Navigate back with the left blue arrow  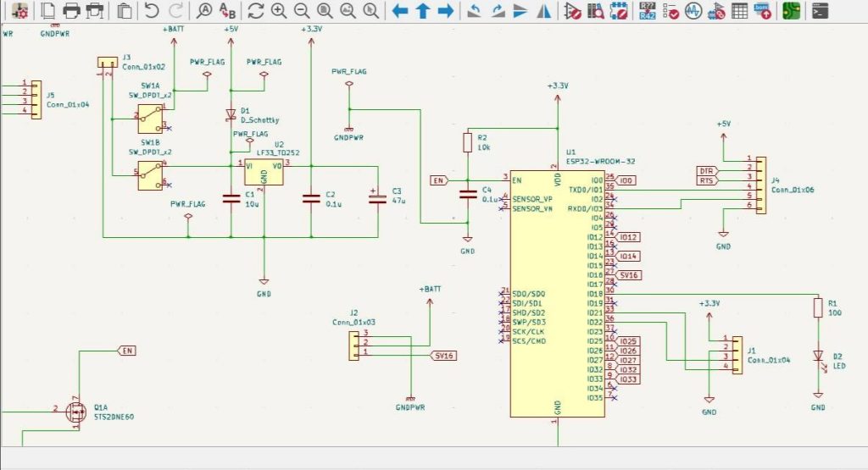[400, 11]
